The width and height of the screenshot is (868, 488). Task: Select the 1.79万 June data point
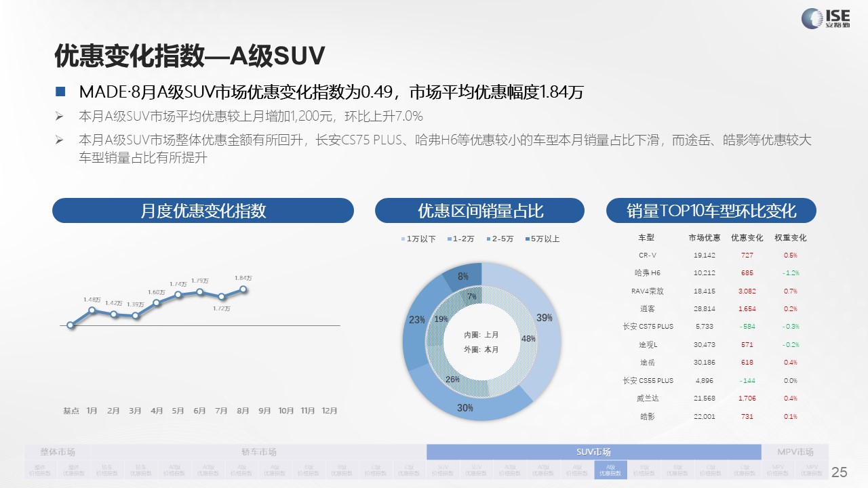click(x=200, y=291)
